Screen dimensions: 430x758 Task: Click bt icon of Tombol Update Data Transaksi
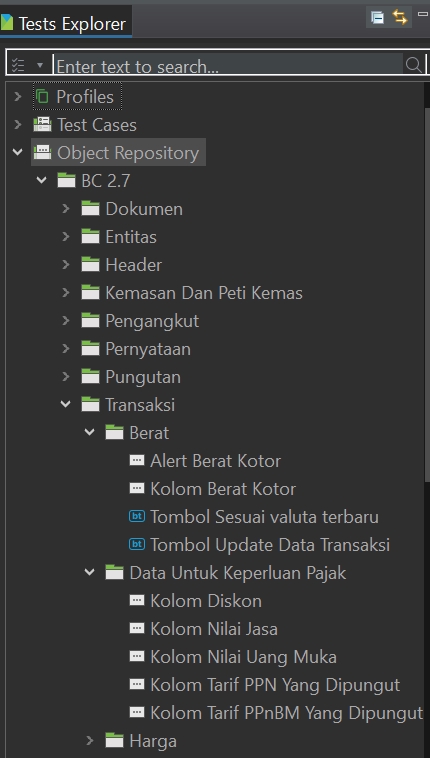[137, 544]
